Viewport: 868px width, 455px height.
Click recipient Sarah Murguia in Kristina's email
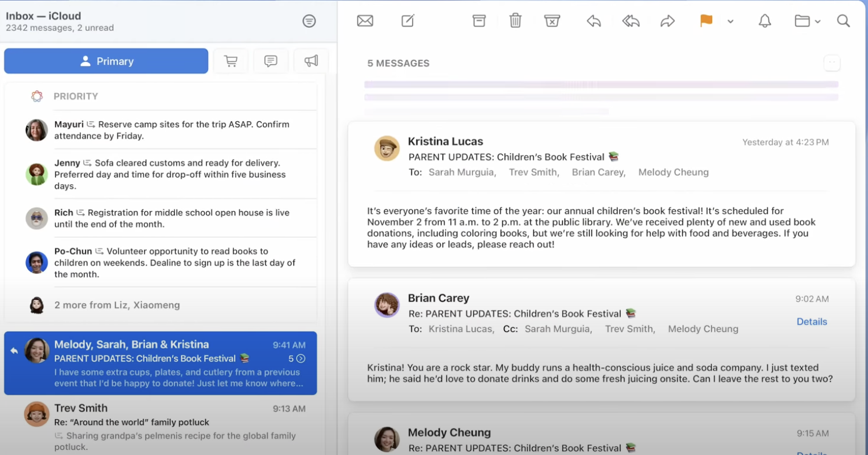(x=462, y=172)
